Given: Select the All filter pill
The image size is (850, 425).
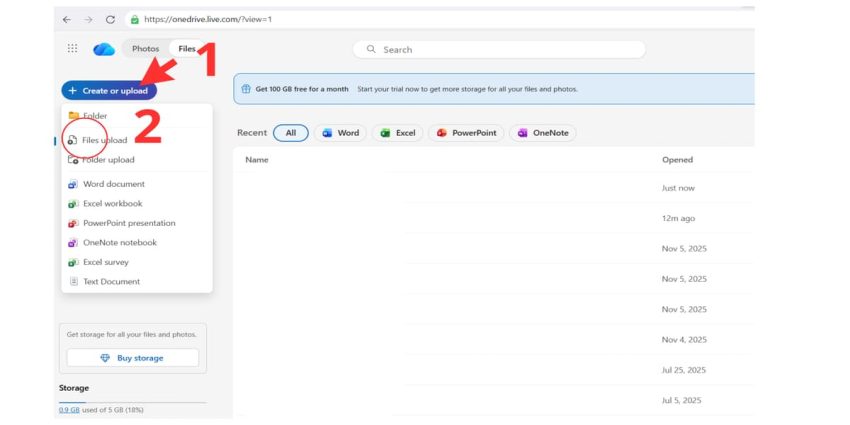Looking at the screenshot, I should (291, 133).
